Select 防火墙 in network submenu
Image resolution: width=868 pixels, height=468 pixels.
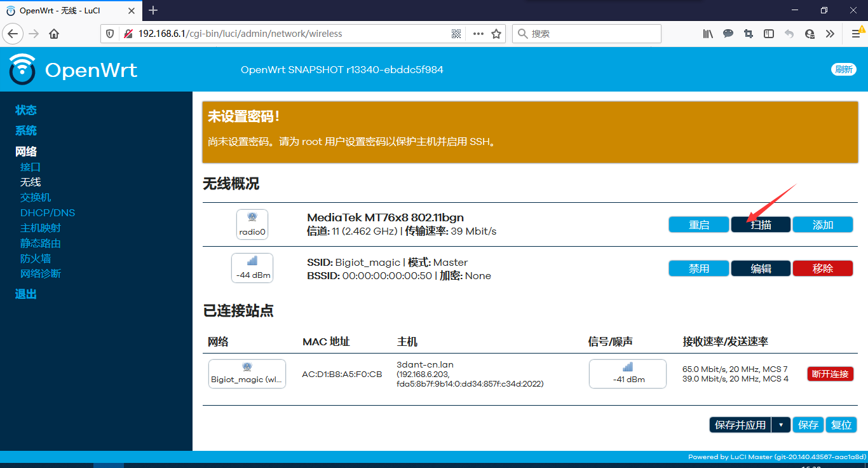pyautogui.click(x=36, y=258)
